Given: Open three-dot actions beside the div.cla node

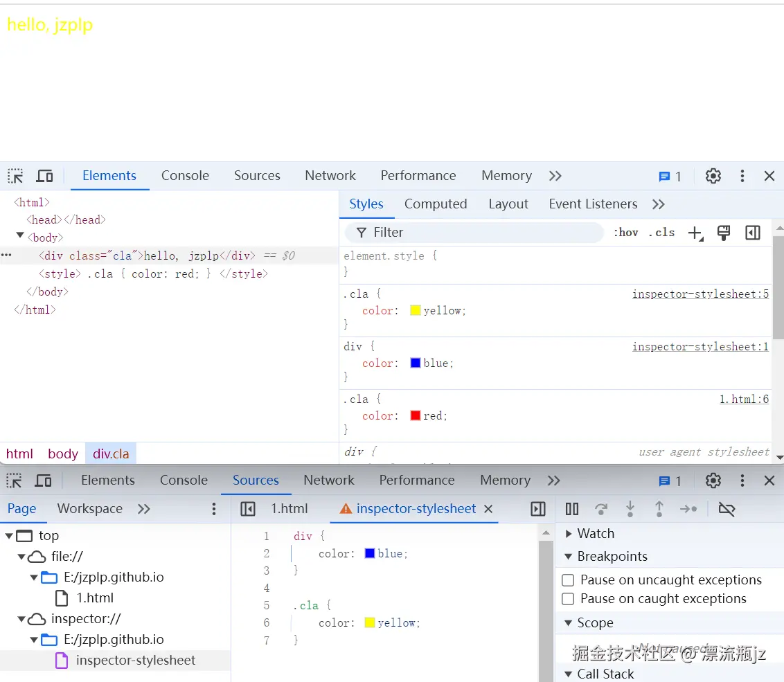Looking at the screenshot, I should coord(6,255).
